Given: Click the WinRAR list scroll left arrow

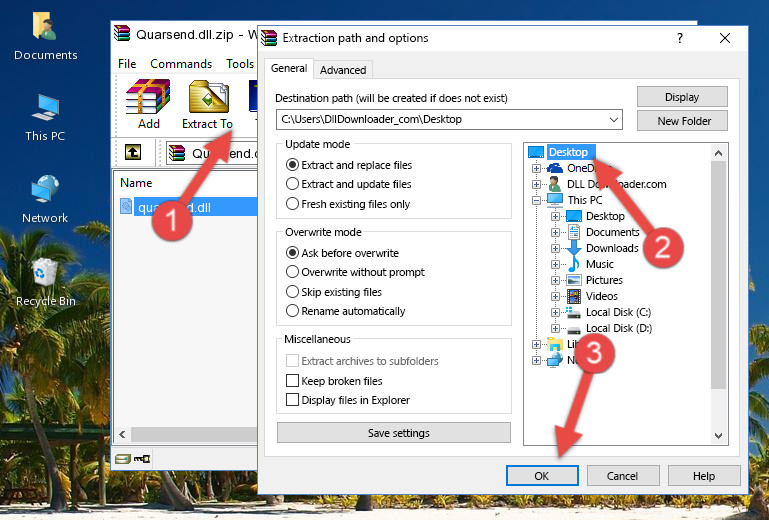Looking at the screenshot, I should coord(123,434).
